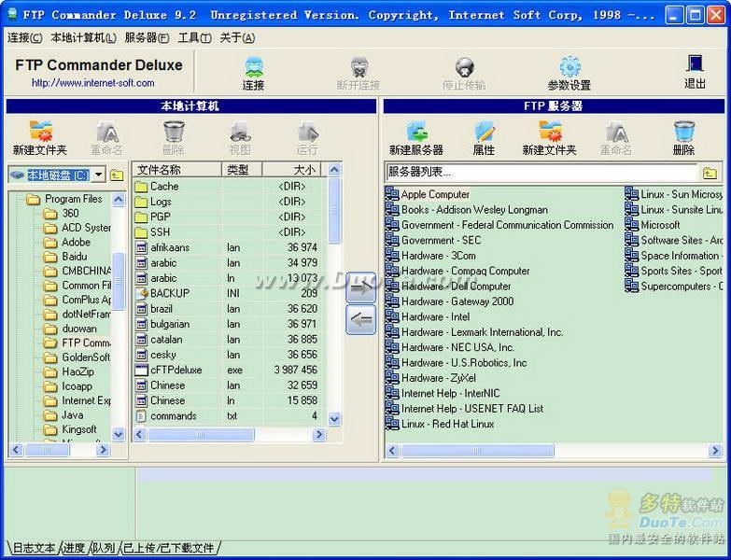
Task: Click the 退出 exit icon
Action: pyautogui.click(x=695, y=72)
